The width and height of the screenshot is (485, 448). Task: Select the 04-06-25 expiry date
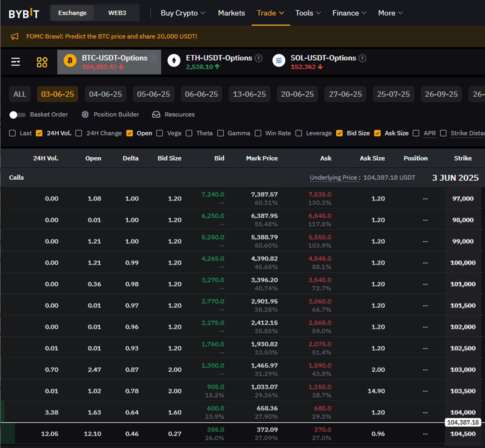(105, 94)
